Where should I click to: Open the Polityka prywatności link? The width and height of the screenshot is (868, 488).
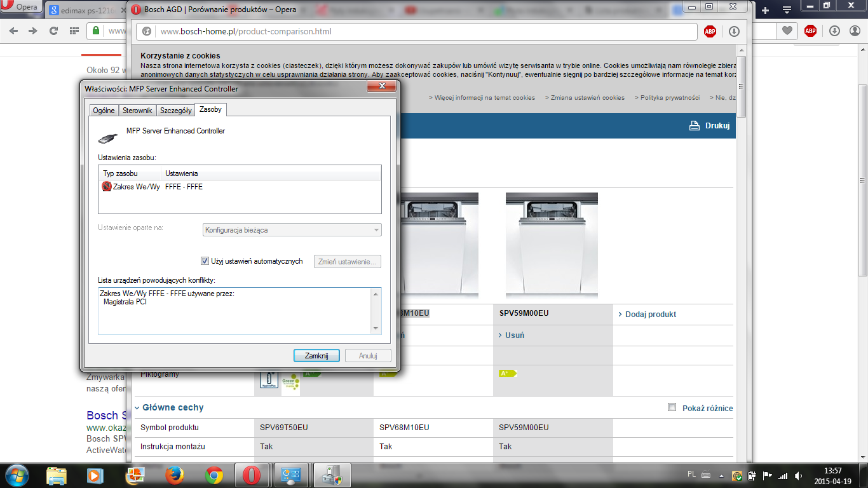666,98
